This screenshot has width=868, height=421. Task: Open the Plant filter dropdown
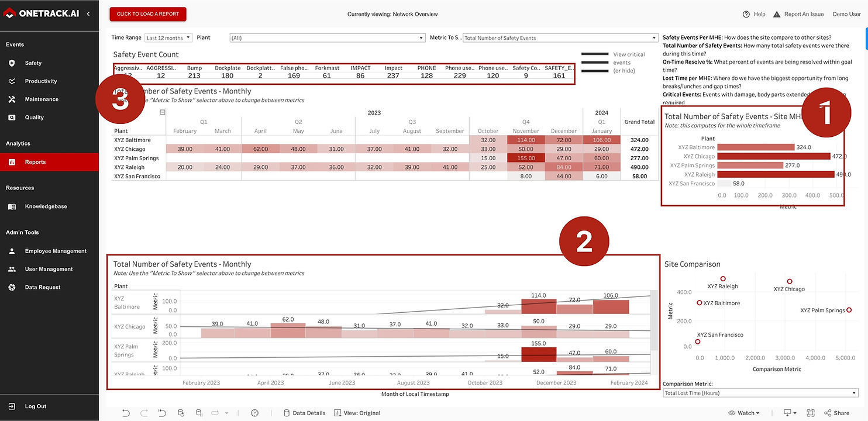[x=327, y=38]
